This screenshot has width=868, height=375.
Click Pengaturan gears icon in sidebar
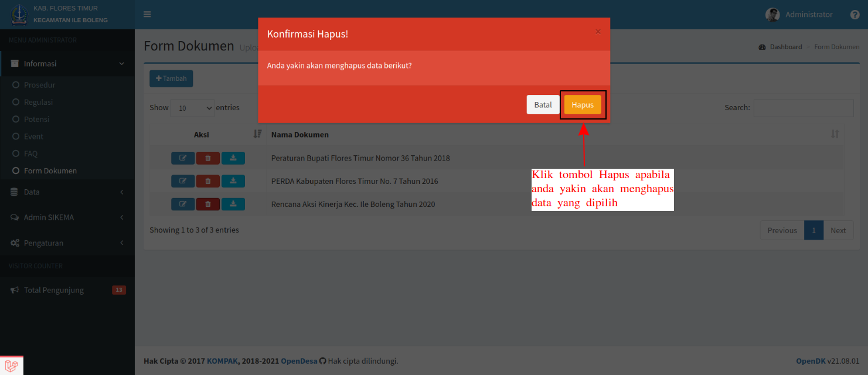(15, 243)
